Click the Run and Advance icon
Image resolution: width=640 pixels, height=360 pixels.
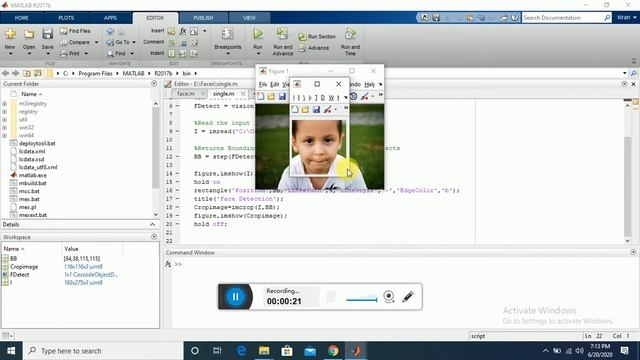click(x=282, y=34)
